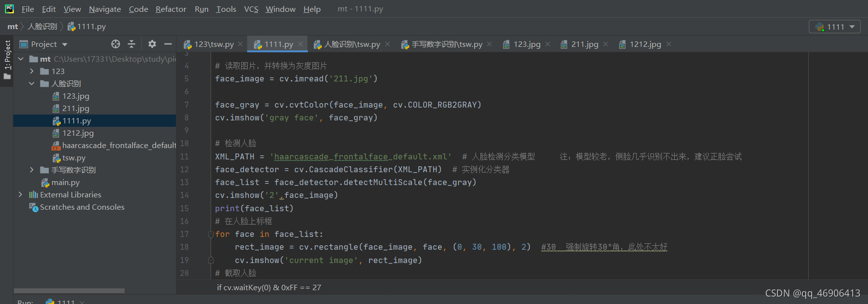This screenshot has height=304, width=868.
Task: Close the 1111.py tab
Action: tap(300, 44)
